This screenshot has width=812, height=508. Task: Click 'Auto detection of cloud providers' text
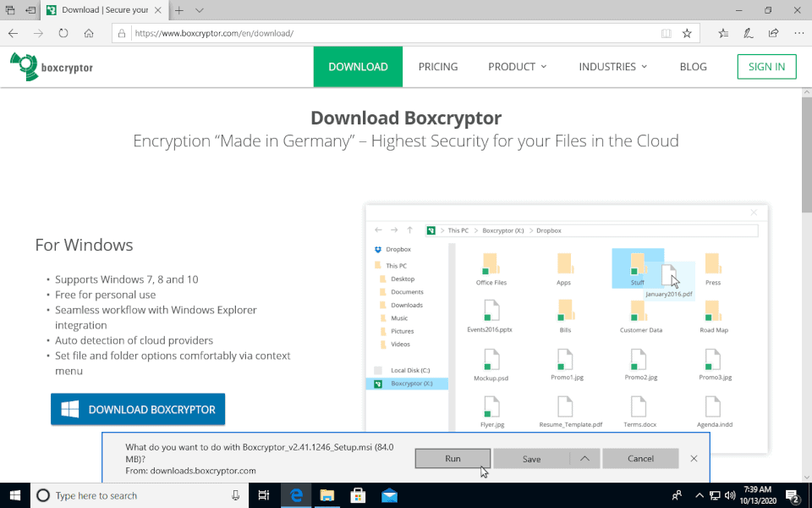tap(134, 340)
